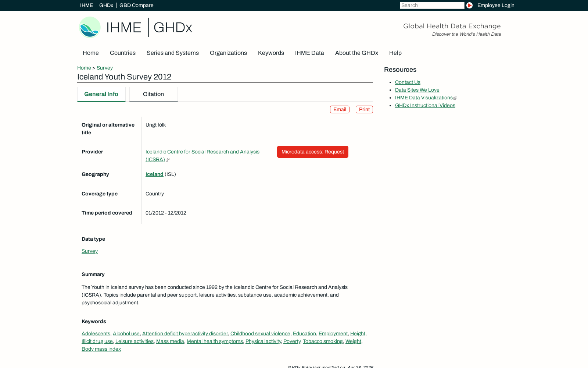
Task: Open GHDx Instructional Videos link
Action: click(x=425, y=106)
